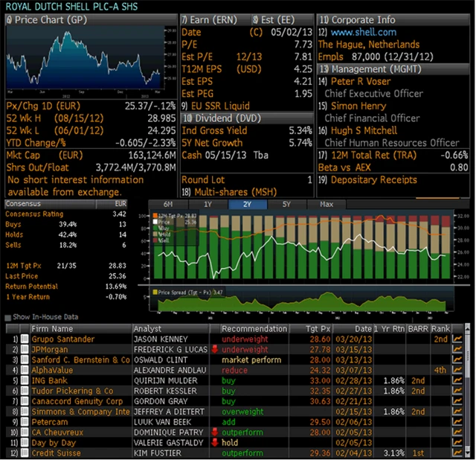Sort the table by the Recommendation column header
The height and width of the screenshot is (460, 476).
(x=253, y=328)
